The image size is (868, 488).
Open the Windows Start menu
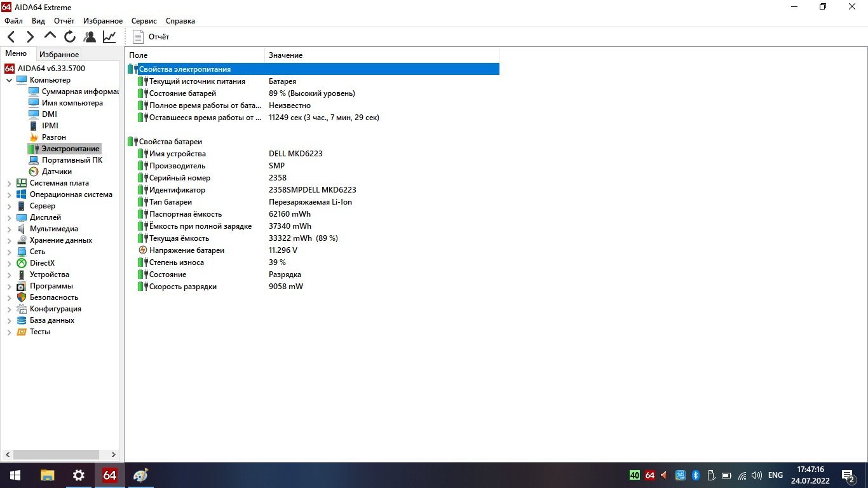15,475
